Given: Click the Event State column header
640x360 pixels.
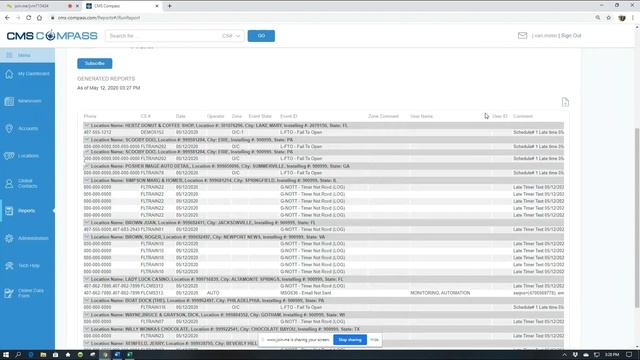Looking at the screenshot, I should pyautogui.click(x=260, y=116).
